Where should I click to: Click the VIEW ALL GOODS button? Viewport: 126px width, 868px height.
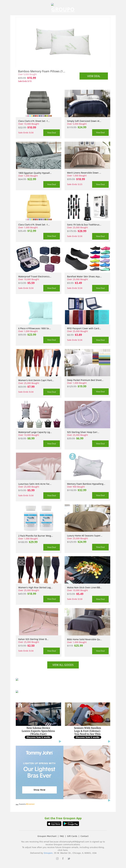click(x=63, y=665)
